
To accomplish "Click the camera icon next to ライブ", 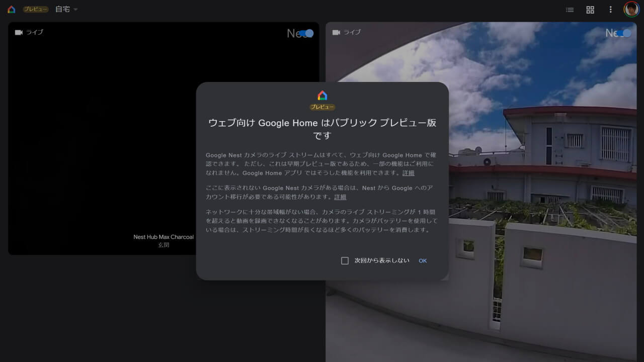I will [x=19, y=32].
